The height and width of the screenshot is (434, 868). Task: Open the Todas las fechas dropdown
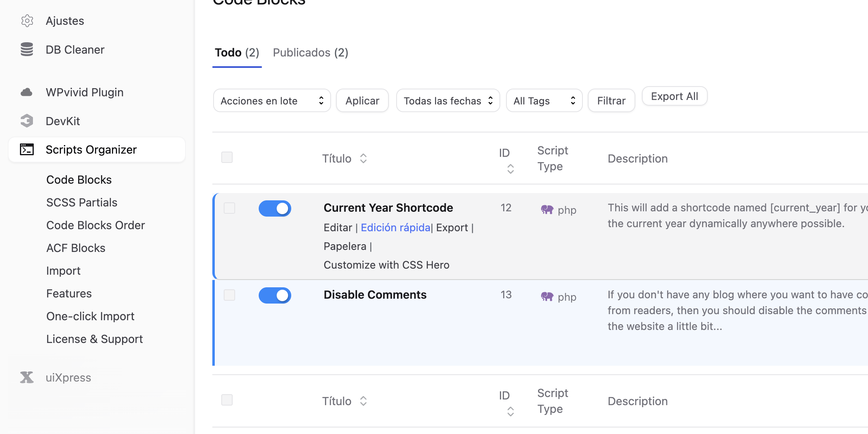click(448, 101)
